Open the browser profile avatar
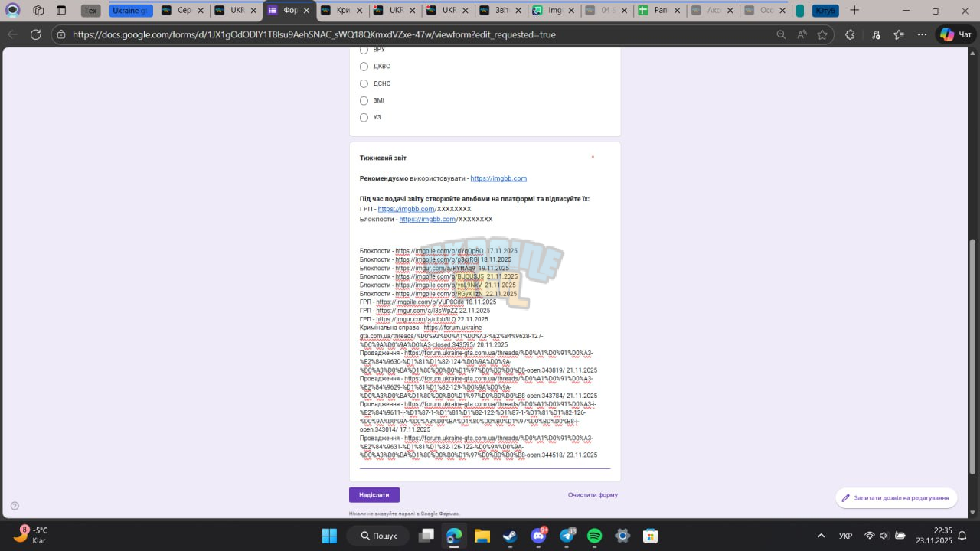Image resolution: width=980 pixels, height=551 pixels. (13, 11)
